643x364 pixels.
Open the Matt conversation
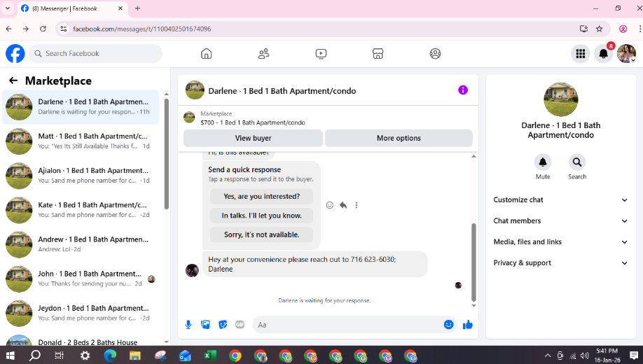click(81, 141)
